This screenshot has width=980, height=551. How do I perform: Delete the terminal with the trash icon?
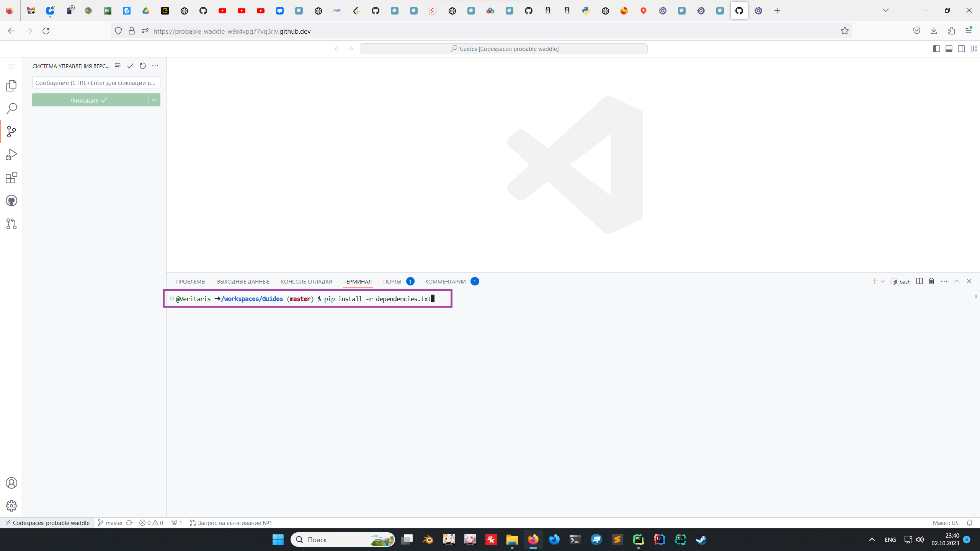[931, 281]
